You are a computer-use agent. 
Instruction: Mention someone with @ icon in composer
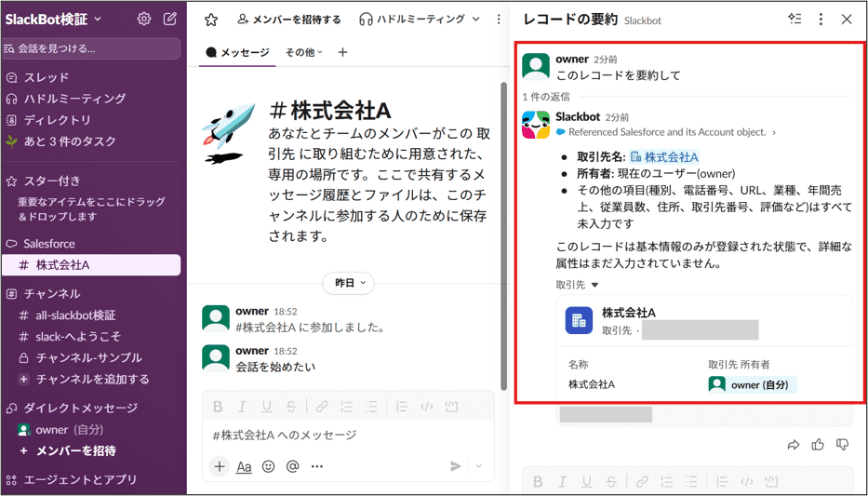(292, 466)
